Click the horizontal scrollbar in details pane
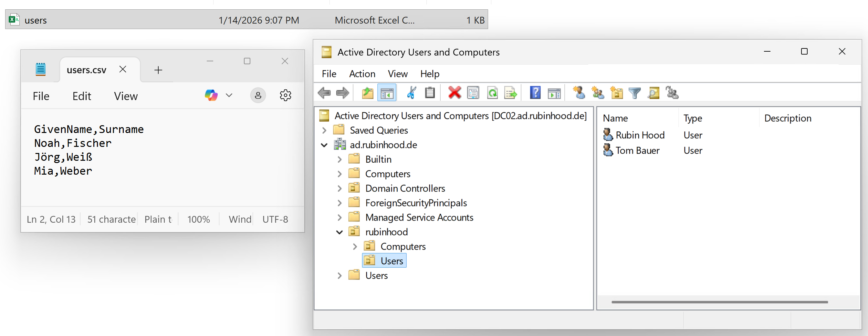 coord(719,302)
